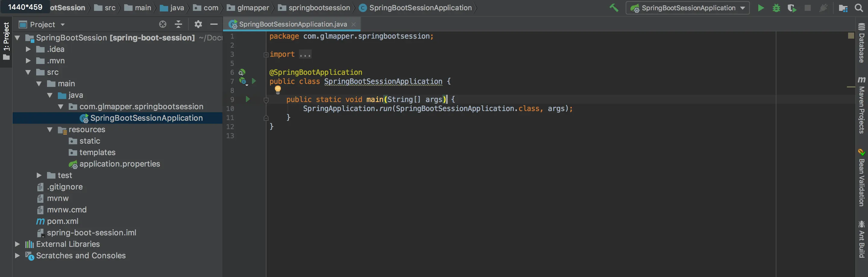This screenshot has height=277, width=868.
Task: Click the locate/scroll from source target icon
Action: (163, 24)
